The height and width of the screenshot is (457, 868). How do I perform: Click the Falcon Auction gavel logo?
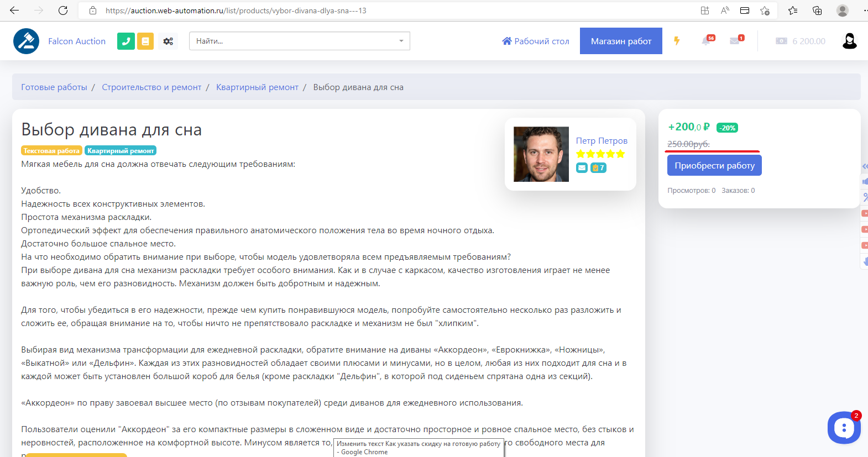click(26, 41)
